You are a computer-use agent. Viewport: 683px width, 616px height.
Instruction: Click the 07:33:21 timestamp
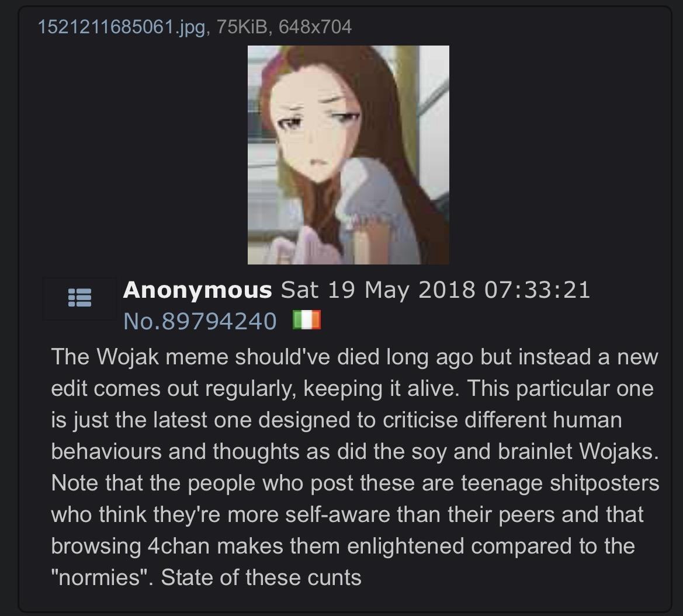click(x=537, y=290)
